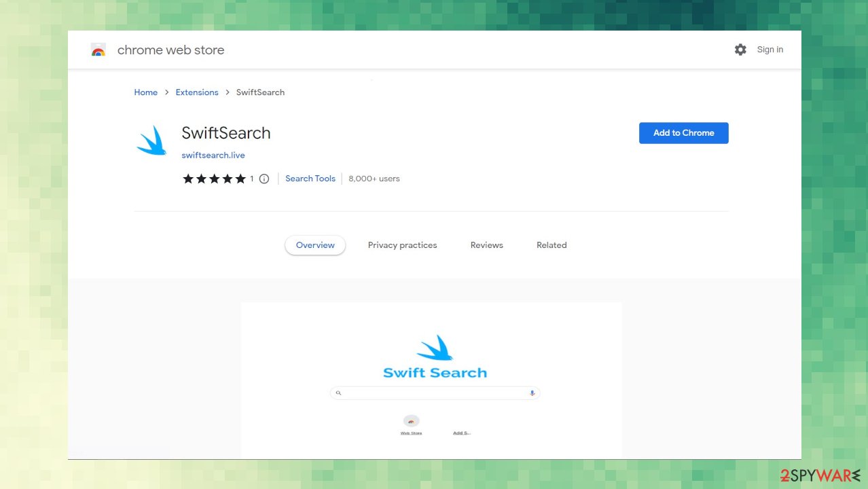The image size is (868, 489).
Task: Click the microphone icon in the preview search bar
Action: (532, 393)
